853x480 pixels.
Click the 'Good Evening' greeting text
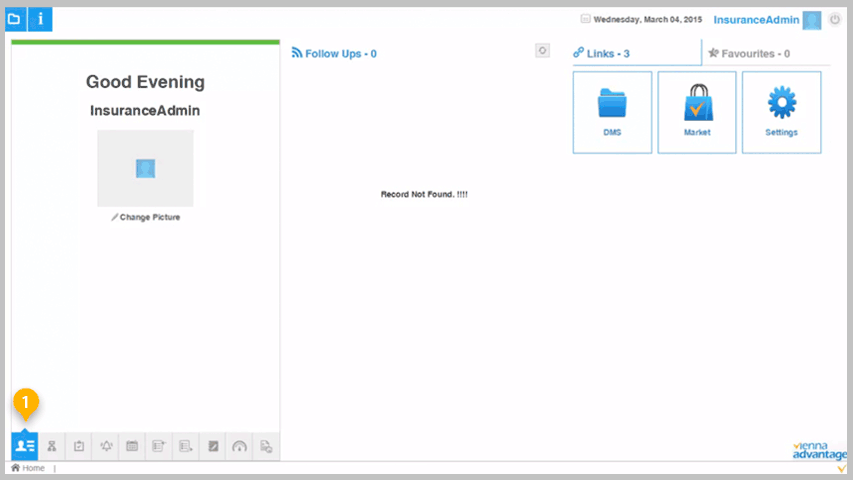[x=145, y=82]
